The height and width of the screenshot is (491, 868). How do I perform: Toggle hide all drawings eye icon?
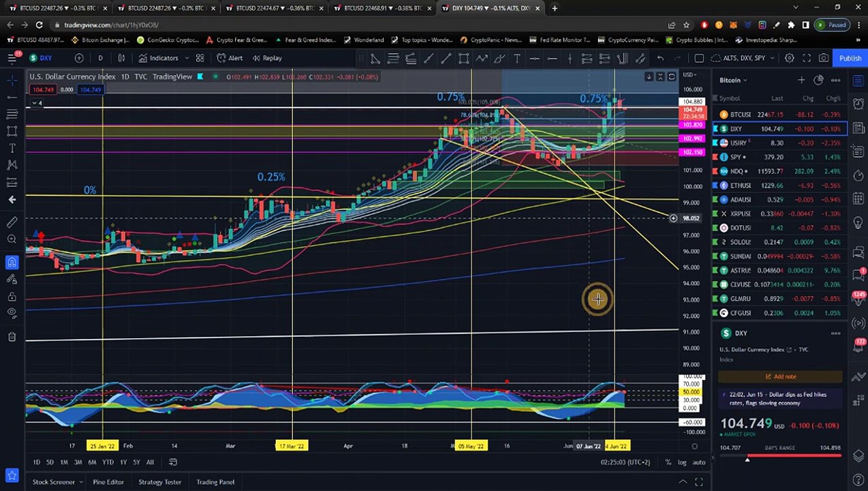point(12,313)
